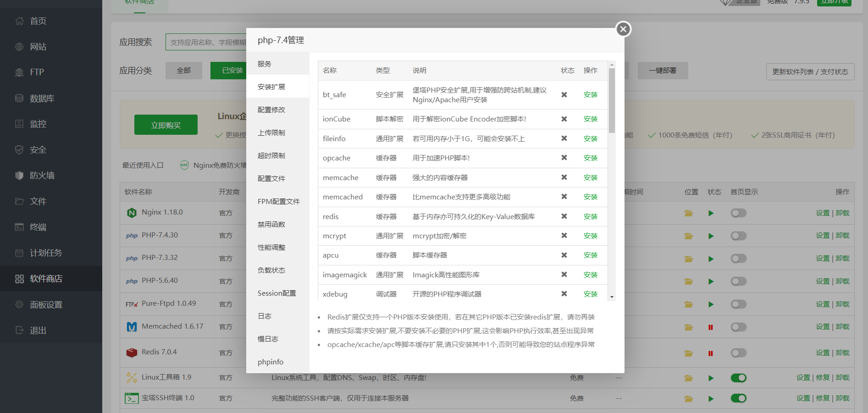Enable the 首页显示 toggle for Nginx
868x413 pixels.
pyautogui.click(x=738, y=213)
